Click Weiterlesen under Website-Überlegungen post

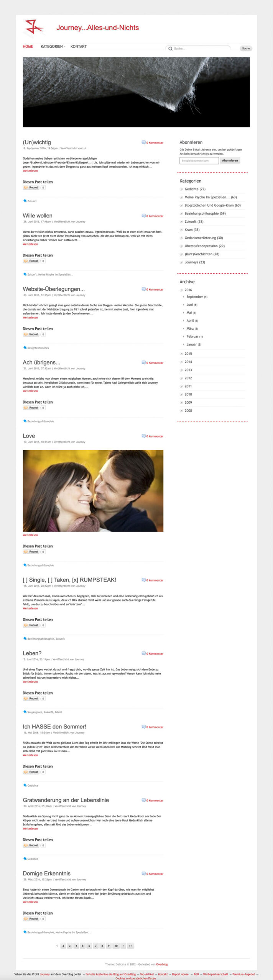[x=30, y=318]
